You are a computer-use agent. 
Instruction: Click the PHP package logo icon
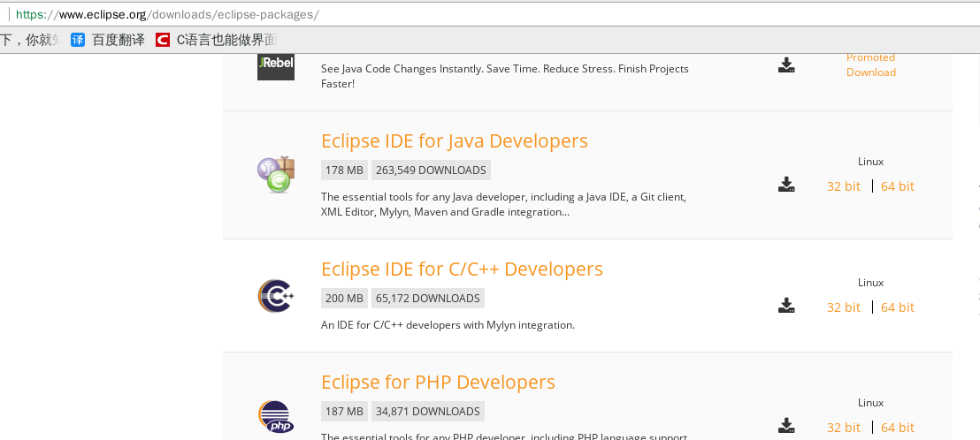276,416
